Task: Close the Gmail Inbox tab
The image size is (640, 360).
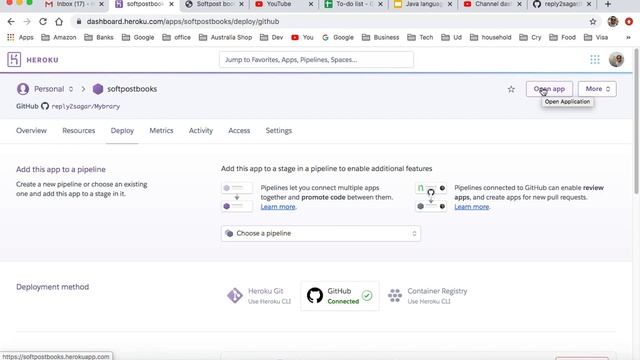Action: [x=101, y=4]
